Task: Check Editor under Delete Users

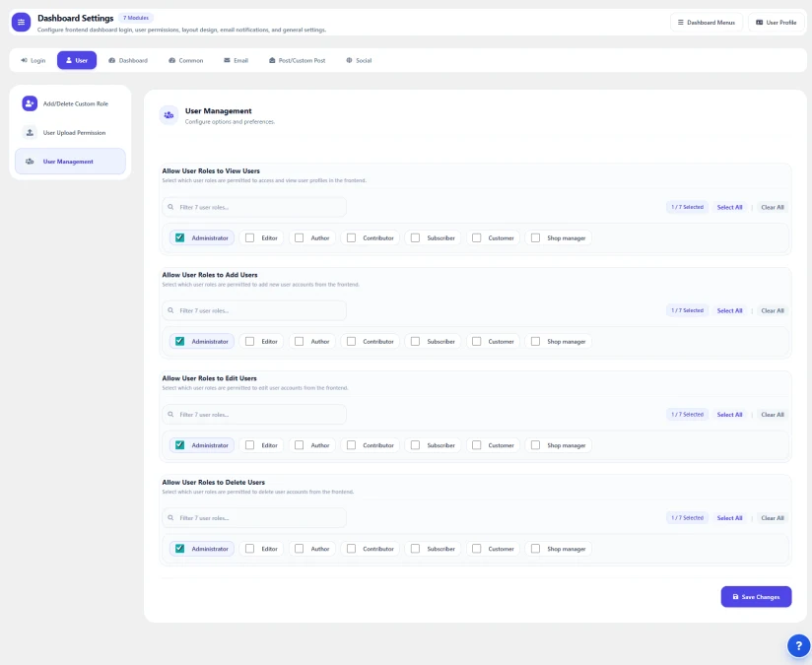Action: tap(249, 549)
